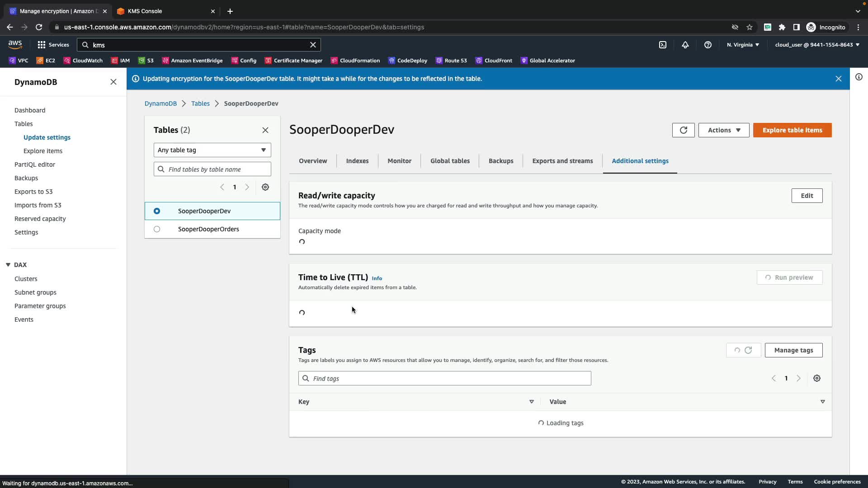Expand the Actions dropdown menu

coord(723,130)
